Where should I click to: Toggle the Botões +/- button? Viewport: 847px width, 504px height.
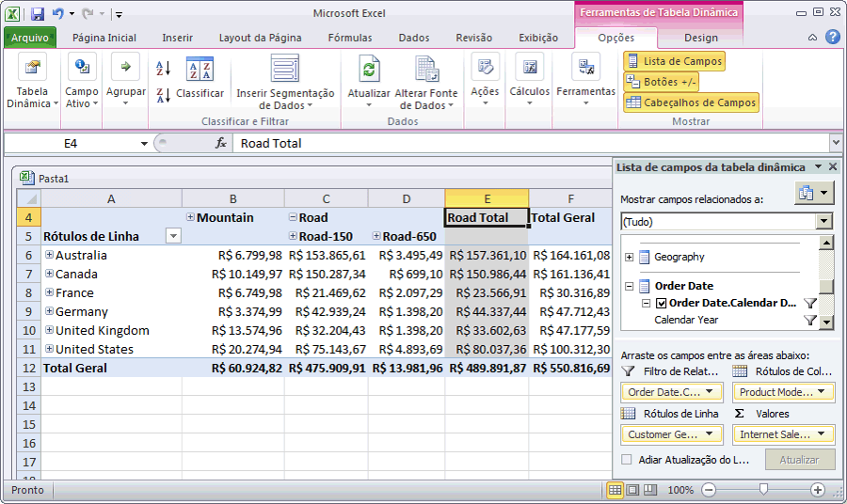pos(661,82)
